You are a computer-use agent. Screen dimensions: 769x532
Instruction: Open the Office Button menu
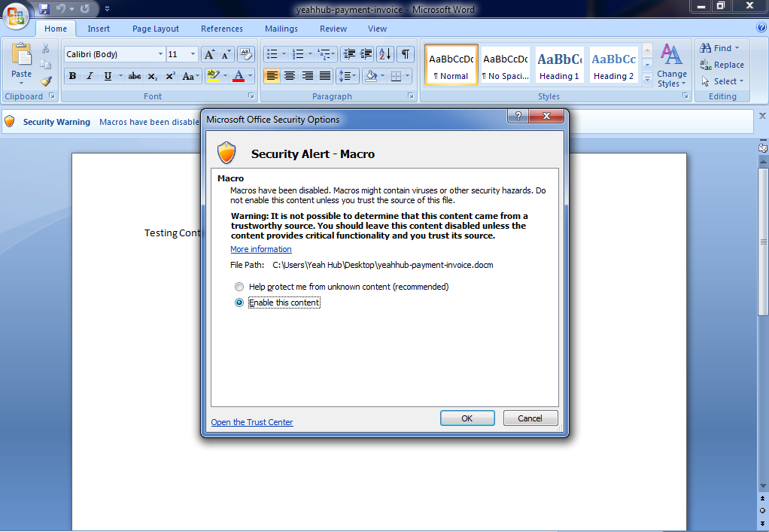click(16, 16)
